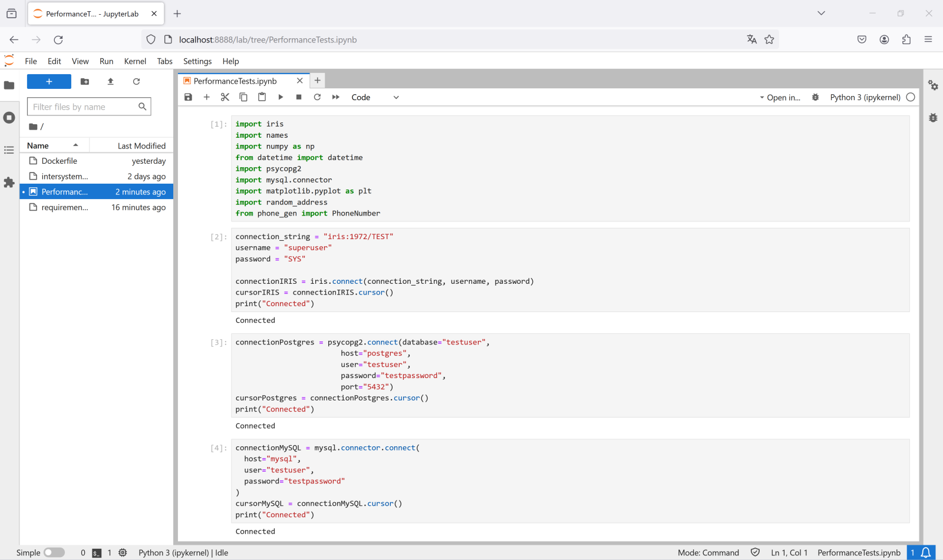Open the browser tab list chevron
This screenshot has height=560, width=943.
coord(821,13)
